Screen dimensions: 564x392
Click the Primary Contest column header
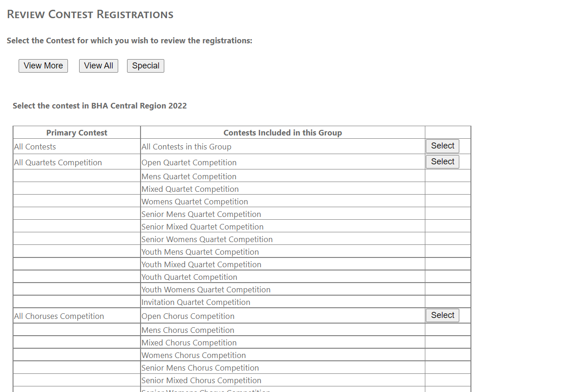click(77, 133)
